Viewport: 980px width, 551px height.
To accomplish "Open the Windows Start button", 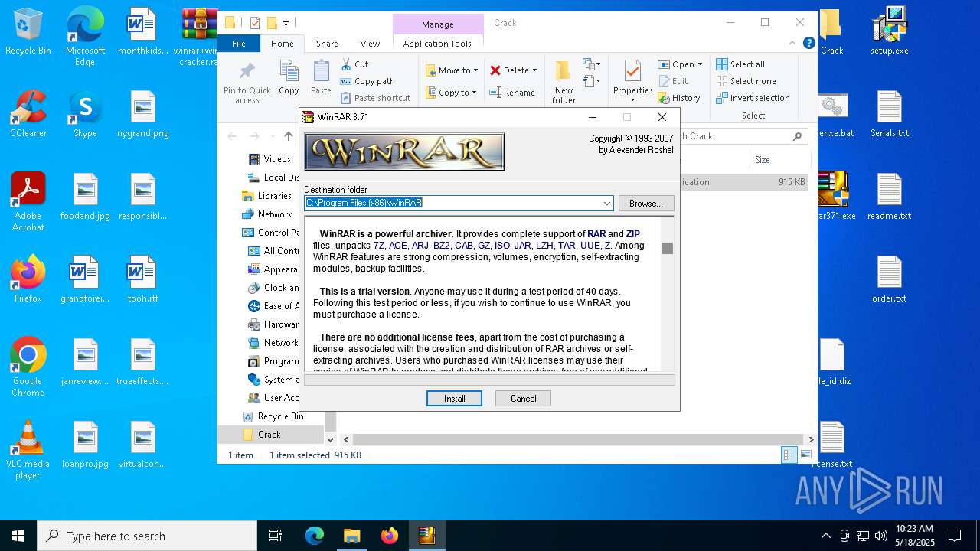I will pos(18,536).
